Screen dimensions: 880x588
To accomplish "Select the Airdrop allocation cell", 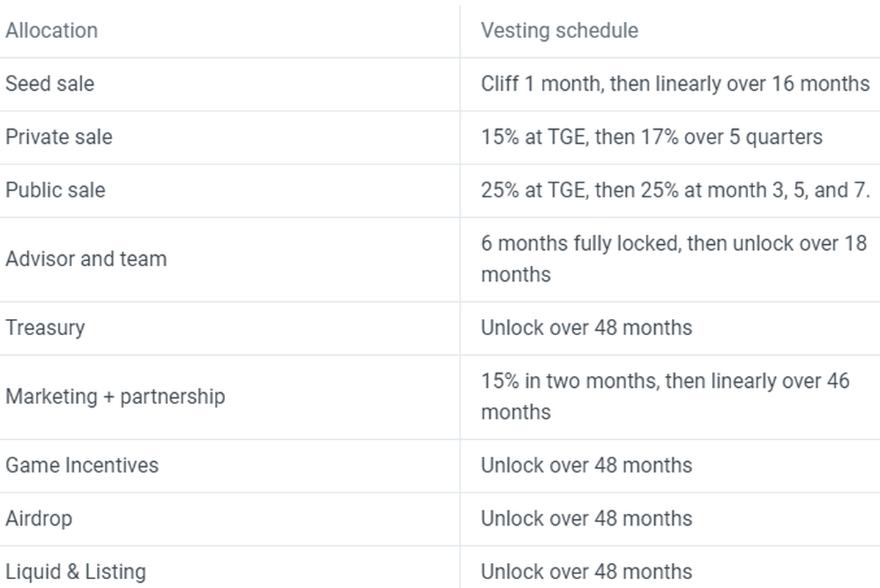I will coord(39,518).
